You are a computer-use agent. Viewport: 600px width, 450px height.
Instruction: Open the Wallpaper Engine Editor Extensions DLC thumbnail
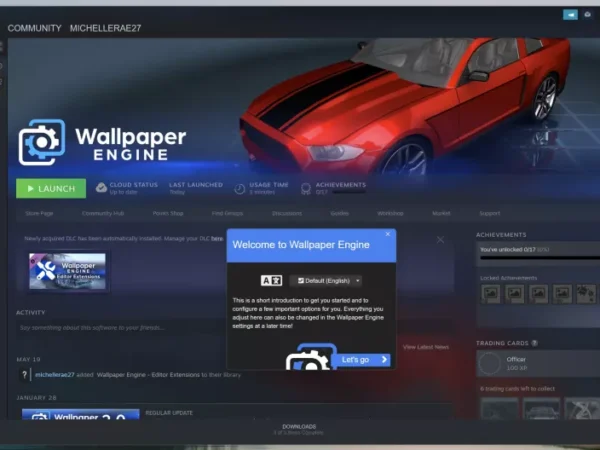pos(68,272)
